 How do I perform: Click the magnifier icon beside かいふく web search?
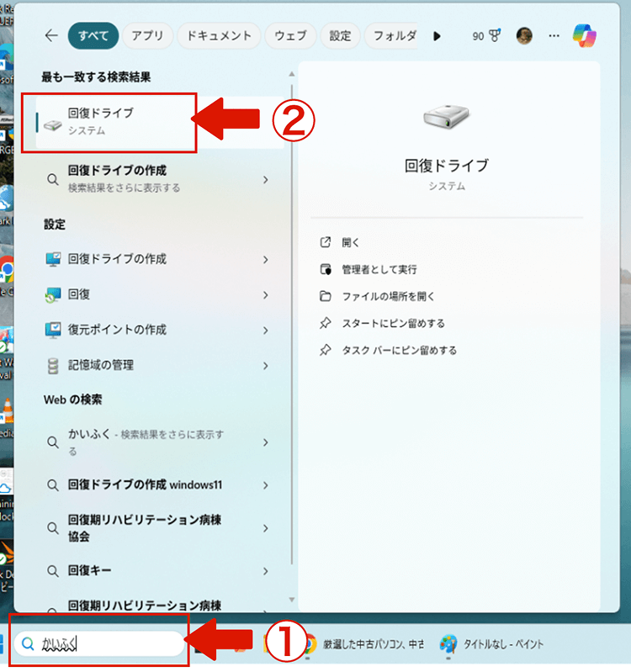pos(53,442)
